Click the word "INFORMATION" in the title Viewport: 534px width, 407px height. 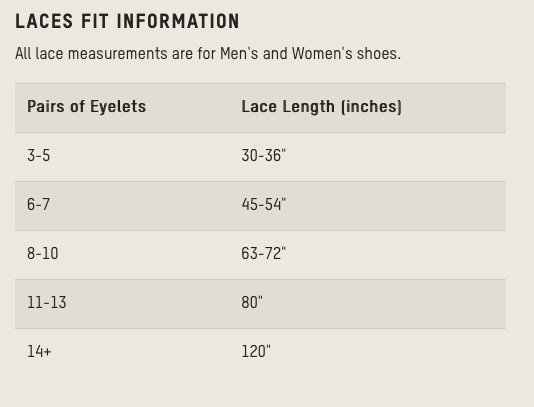coord(178,21)
